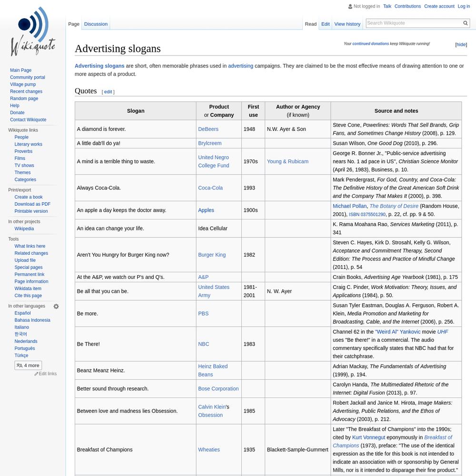Open the Proverbs link
The height and width of the screenshot is (476, 476).
tap(23, 151)
